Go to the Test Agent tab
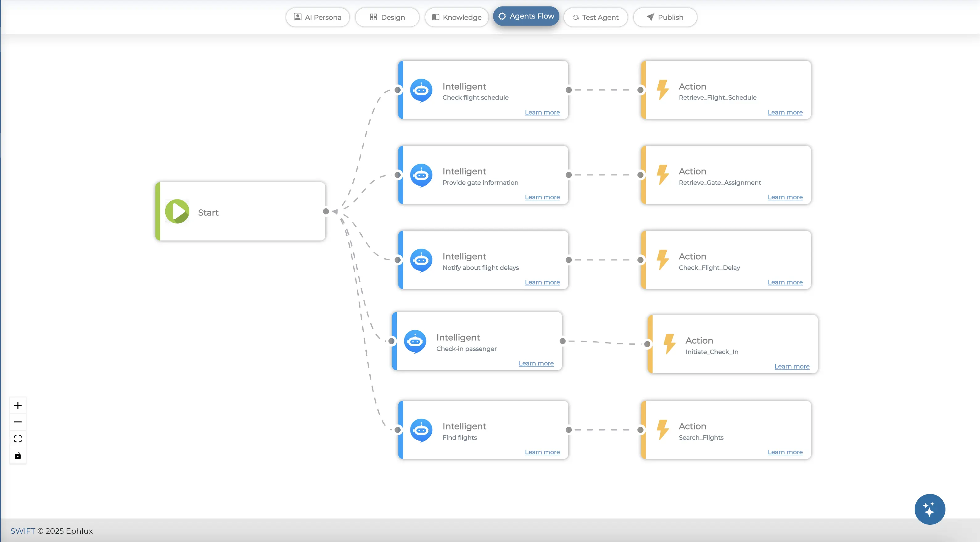The image size is (980, 542). 595,17
